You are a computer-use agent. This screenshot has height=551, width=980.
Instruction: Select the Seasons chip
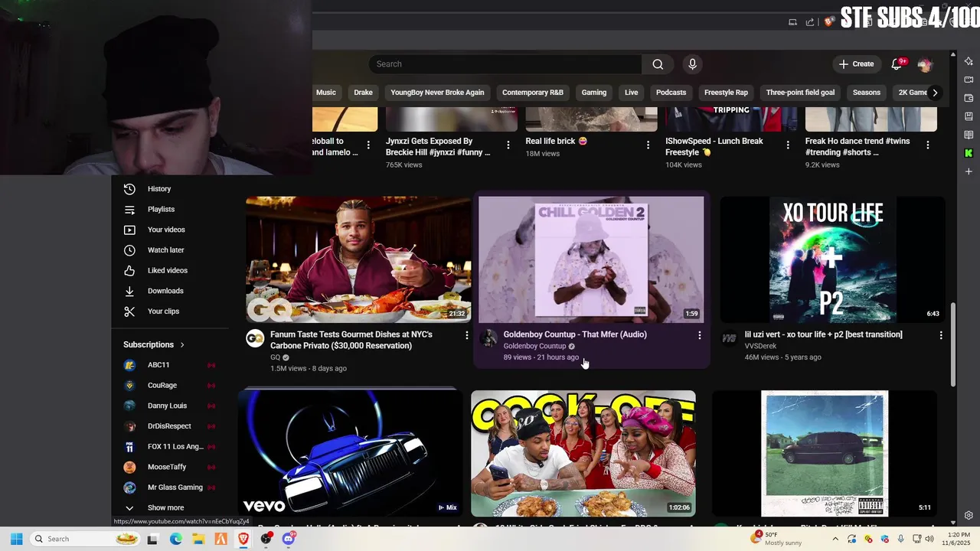pos(867,93)
